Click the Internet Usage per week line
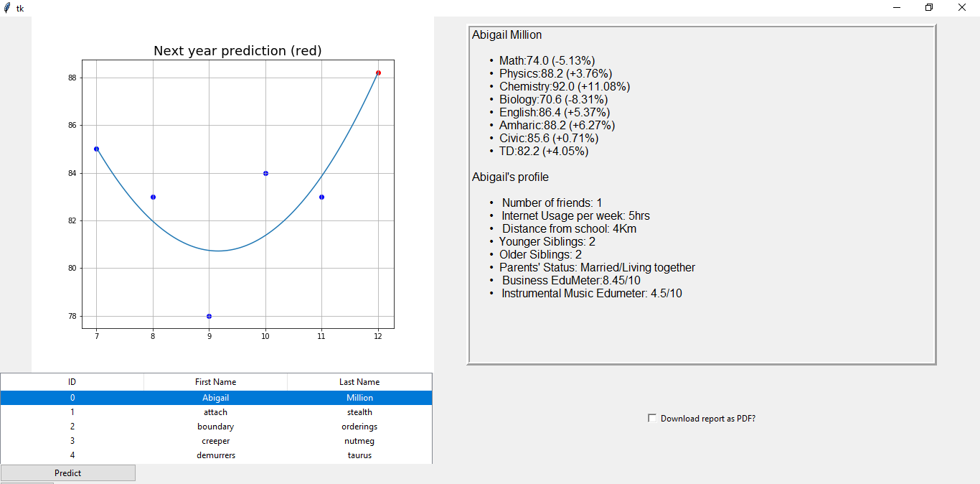Screen dimensions: 980x484 point(576,216)
